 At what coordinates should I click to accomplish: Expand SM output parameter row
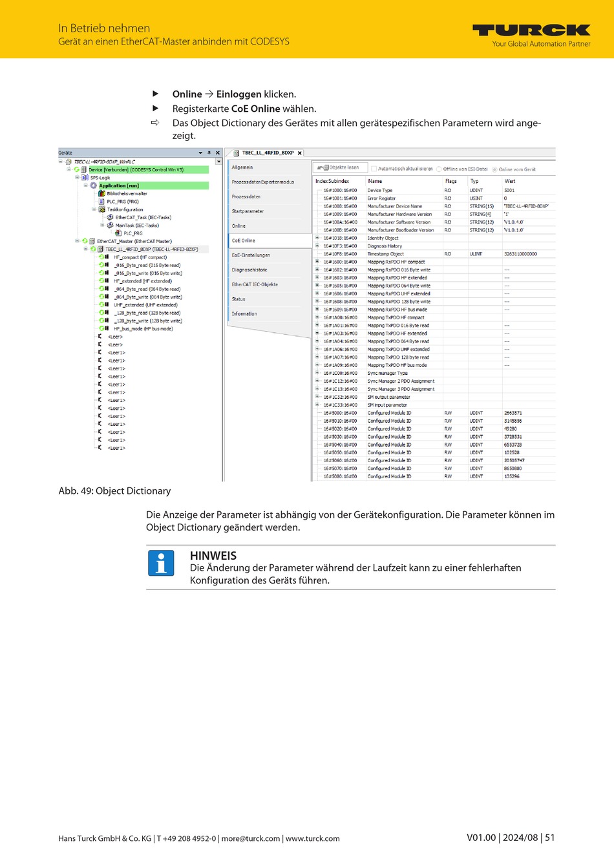pos(317,397)
